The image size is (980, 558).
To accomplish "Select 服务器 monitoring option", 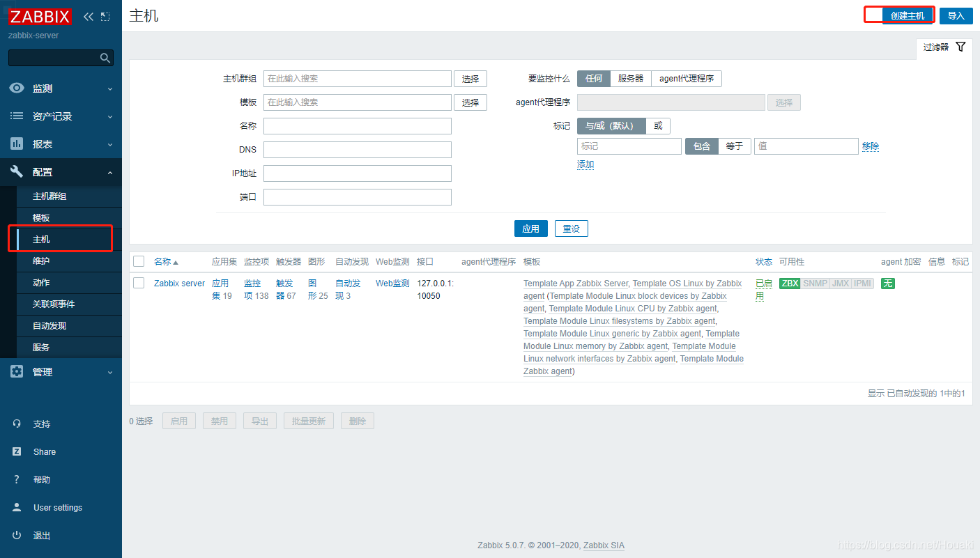I will pos(631,79).
